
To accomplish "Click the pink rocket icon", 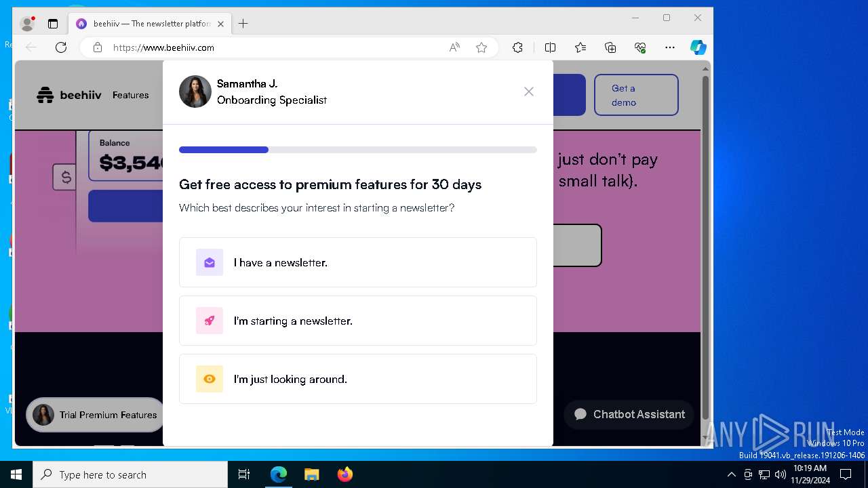I will click(210, 321).
